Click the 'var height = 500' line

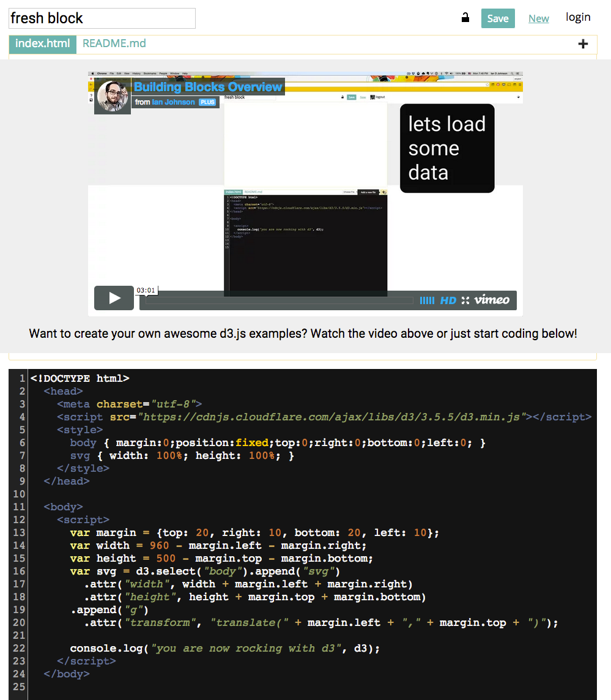point(221,559)
